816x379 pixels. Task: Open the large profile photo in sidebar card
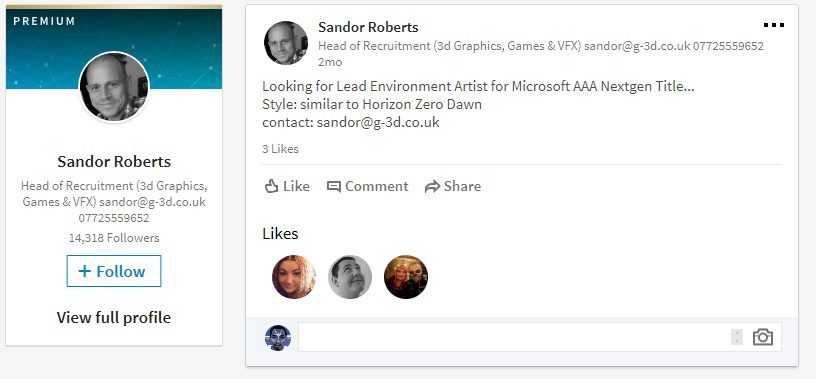(114, 87)
